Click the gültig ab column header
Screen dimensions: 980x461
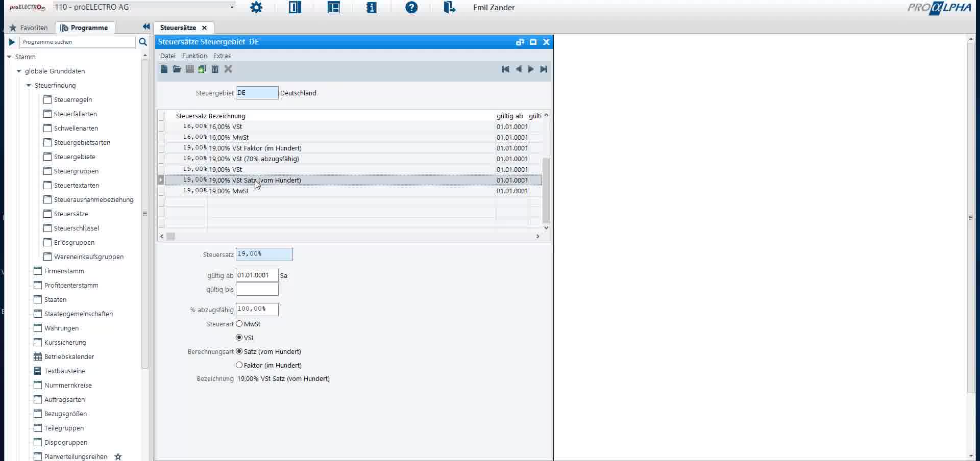tap(510, 116)
